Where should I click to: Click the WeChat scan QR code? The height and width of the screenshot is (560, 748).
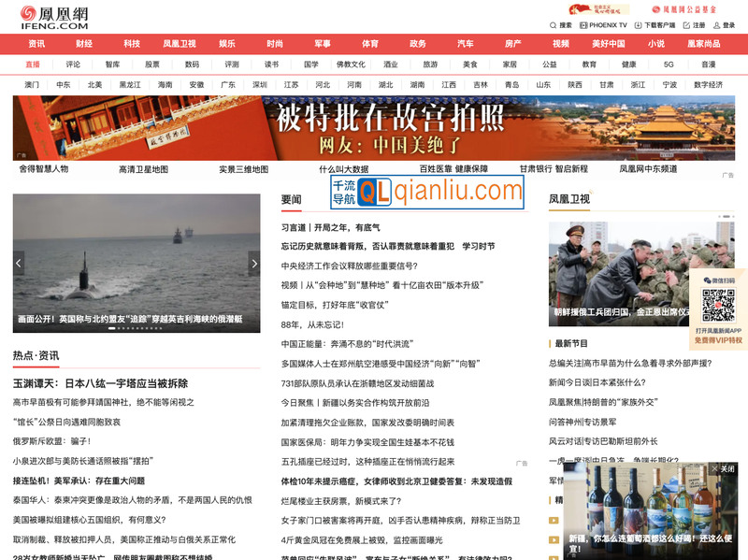(718, 306)
